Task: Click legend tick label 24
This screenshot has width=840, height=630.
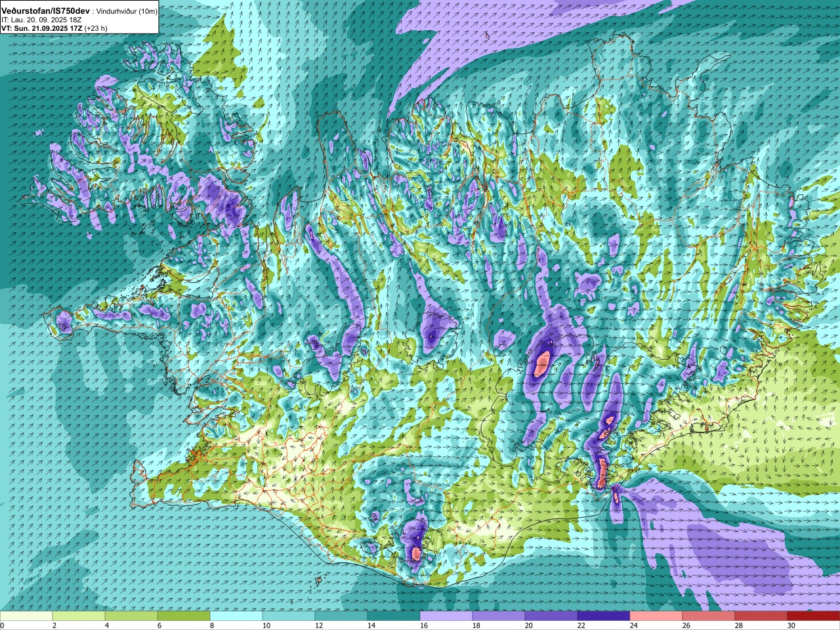Action: [x=635, y=625]
